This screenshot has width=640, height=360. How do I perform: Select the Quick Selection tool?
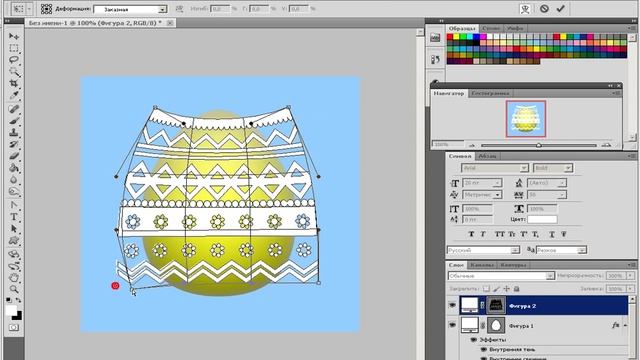pyautogui.click(x=14, y=72)
